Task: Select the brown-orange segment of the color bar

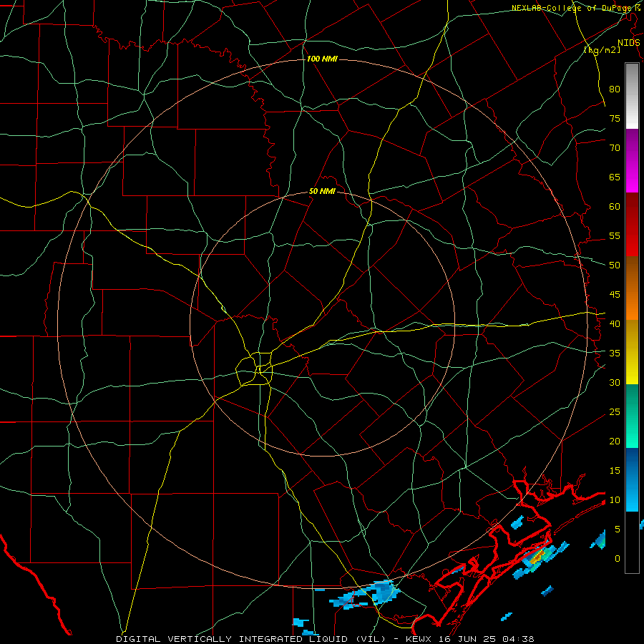Action: tap(632, 288)
